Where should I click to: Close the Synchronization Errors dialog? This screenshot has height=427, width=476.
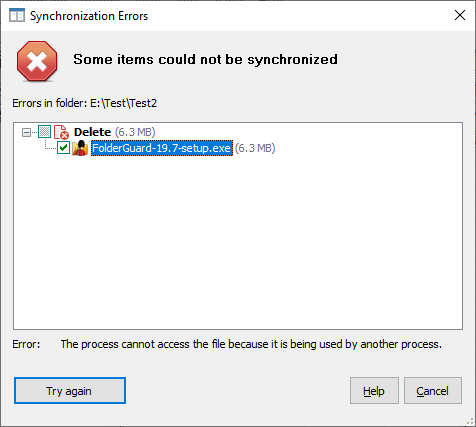pos(460,15)
